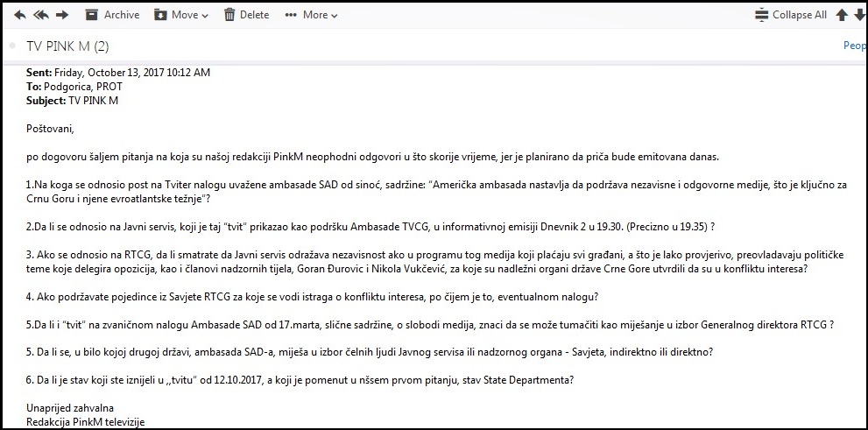
Task: Expand the More options dropdown
Action: click(x=320, y=15)
